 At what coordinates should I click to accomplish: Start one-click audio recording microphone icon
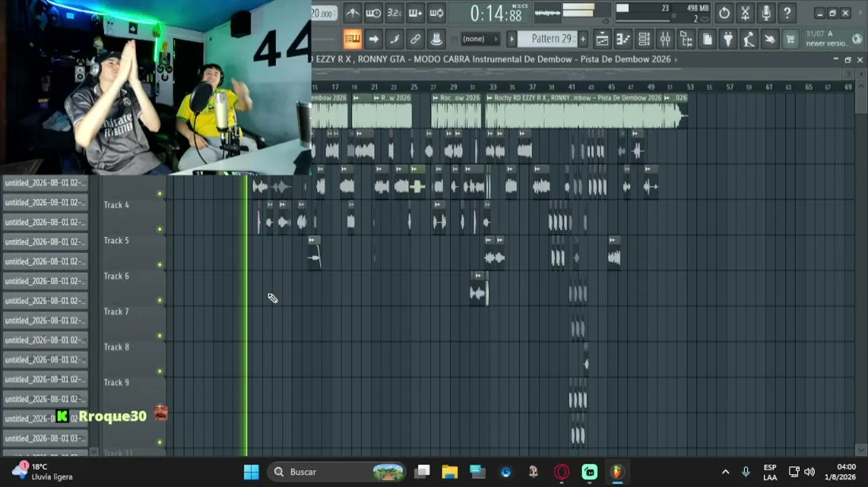[x=766, y=13]
